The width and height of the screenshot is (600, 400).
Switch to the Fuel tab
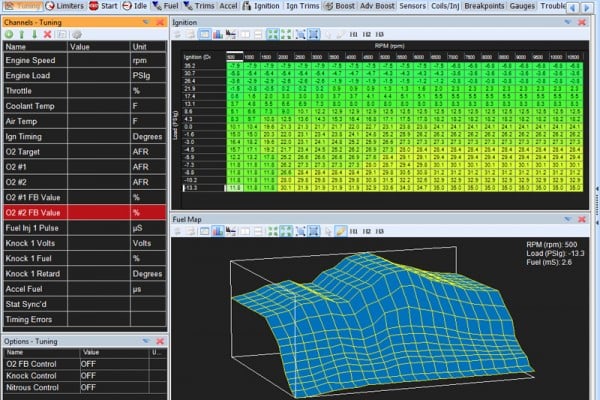tap(165, 6)
